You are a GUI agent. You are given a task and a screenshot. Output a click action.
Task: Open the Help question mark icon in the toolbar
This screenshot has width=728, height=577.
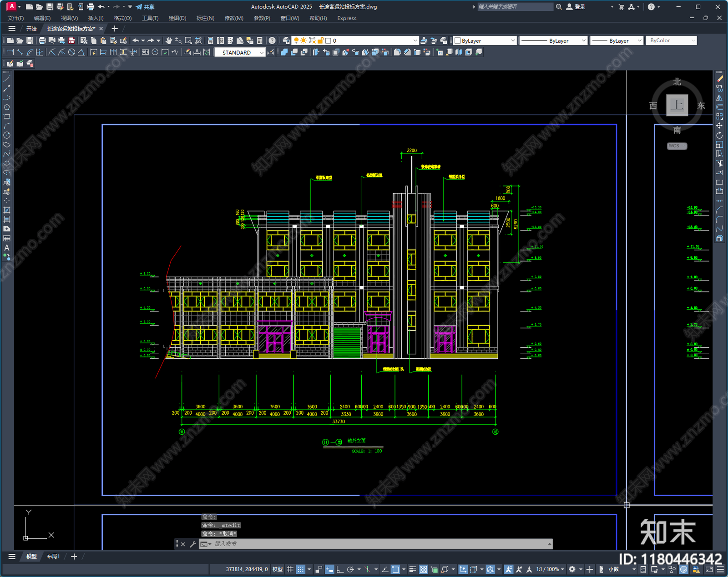point(272,40)
